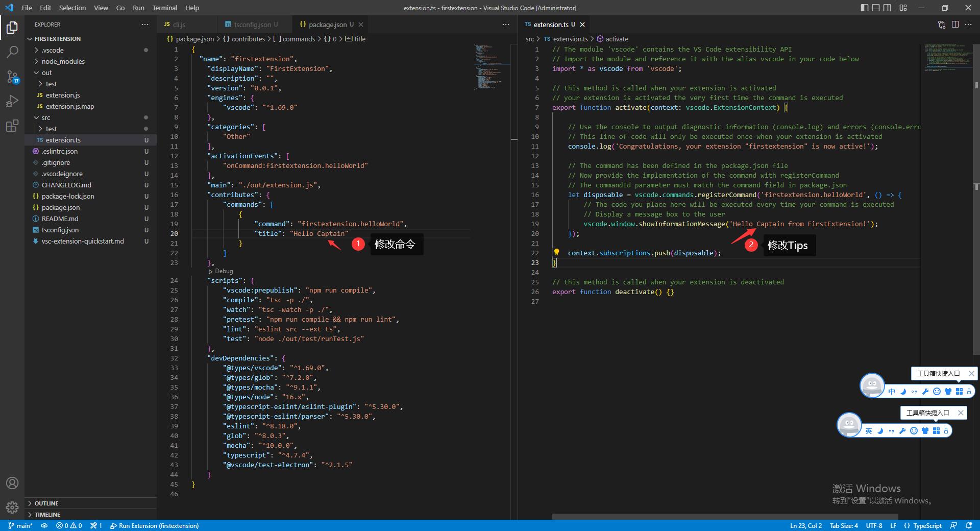The image size is (980, 531).
Task: Open Problems via errors and warnings indicator
Action: (69, 525)
